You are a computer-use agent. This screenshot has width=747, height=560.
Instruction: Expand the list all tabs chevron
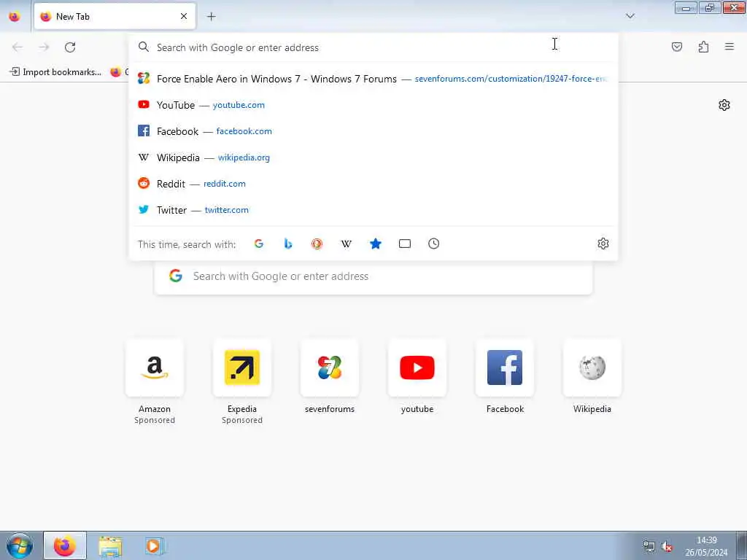630,16
